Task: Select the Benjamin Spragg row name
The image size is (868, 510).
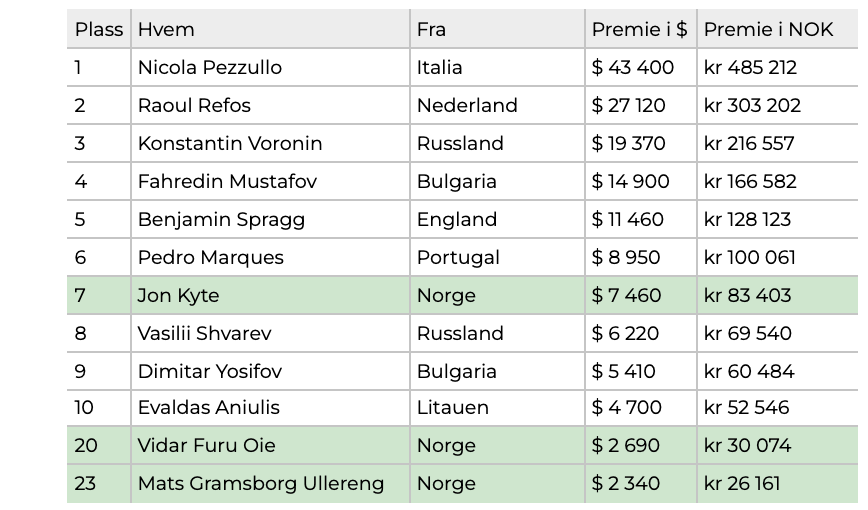Action: (271, 219)
